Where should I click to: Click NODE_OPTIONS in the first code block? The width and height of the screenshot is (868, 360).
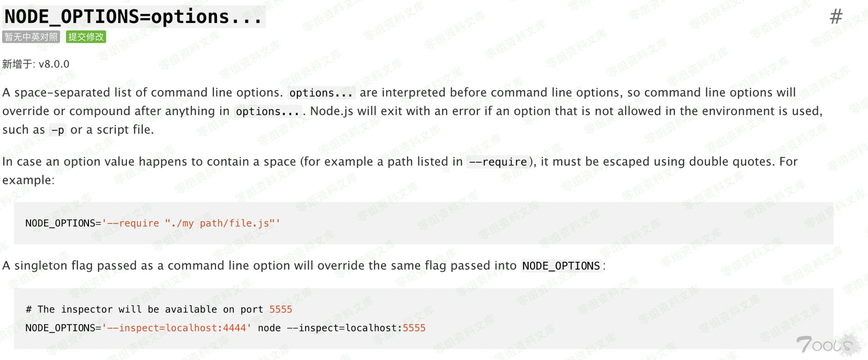point(60,223)
